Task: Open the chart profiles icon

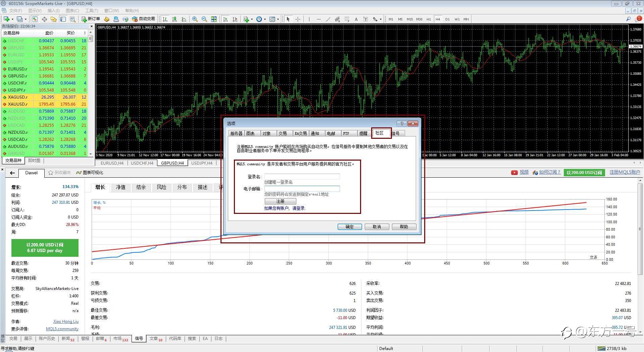Action: tap(20, 19)
